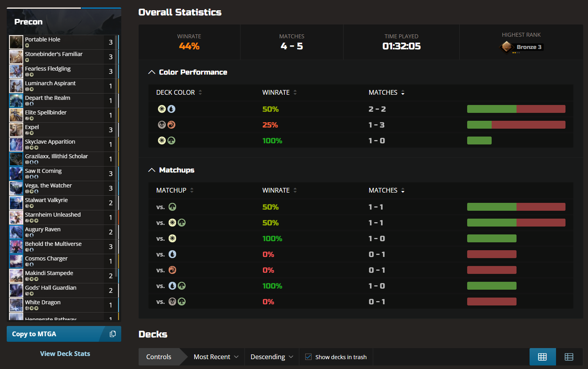The height and width of the screenshot is (369, 588).
Task: Open the Descending order dropdown
Action: [272, 357]
